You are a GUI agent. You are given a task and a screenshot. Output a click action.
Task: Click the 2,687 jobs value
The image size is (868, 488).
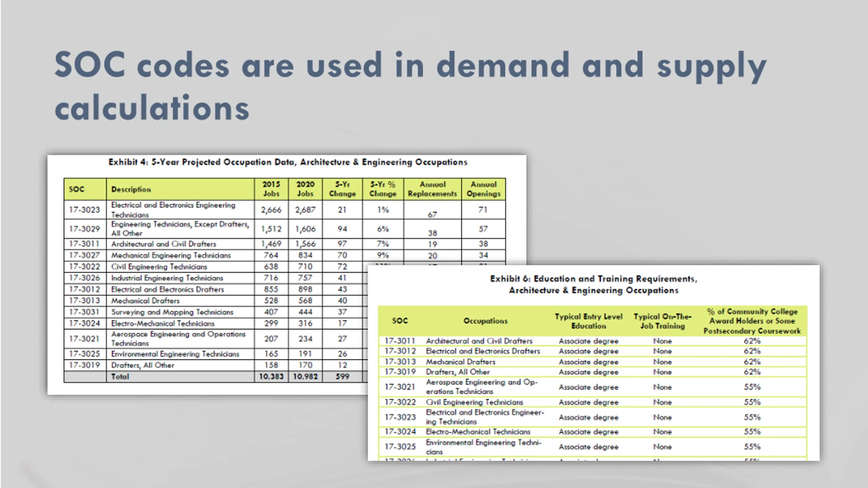click(x=305, y=210)
